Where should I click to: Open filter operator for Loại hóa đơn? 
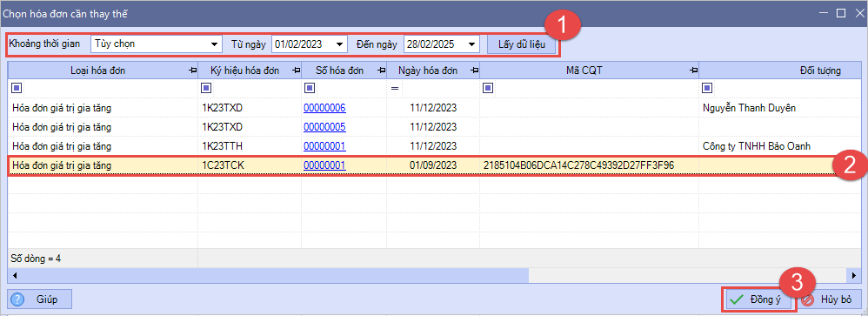pyautogui.click(x=16, y=88)
